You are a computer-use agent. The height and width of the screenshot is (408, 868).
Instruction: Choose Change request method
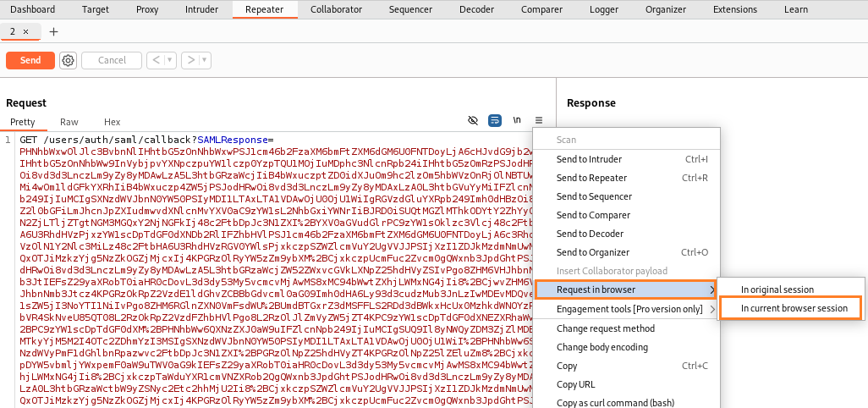[x=626, y=328]
